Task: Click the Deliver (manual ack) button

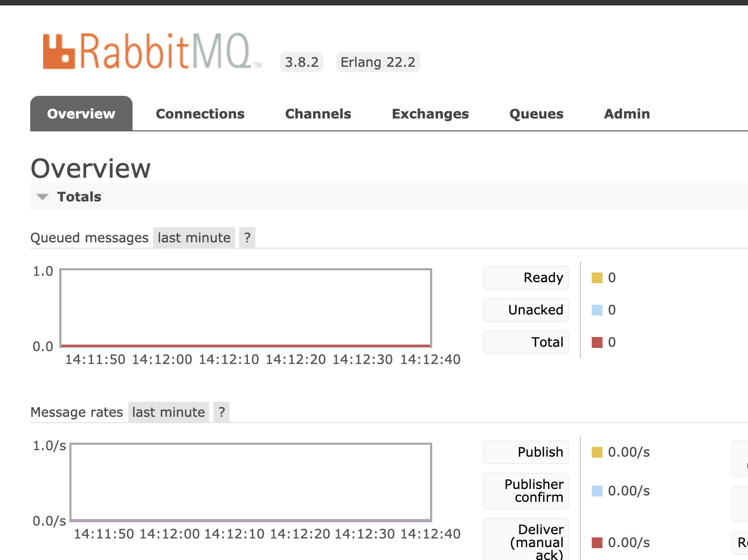Action: point(525,538)
